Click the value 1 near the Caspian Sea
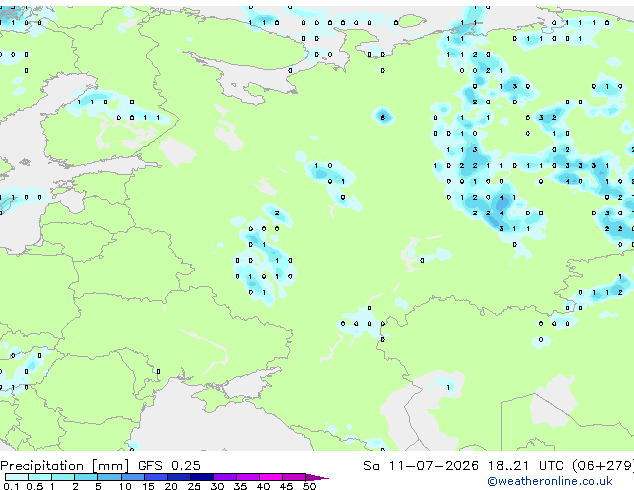634x490 pixels. tap(448, 387)
